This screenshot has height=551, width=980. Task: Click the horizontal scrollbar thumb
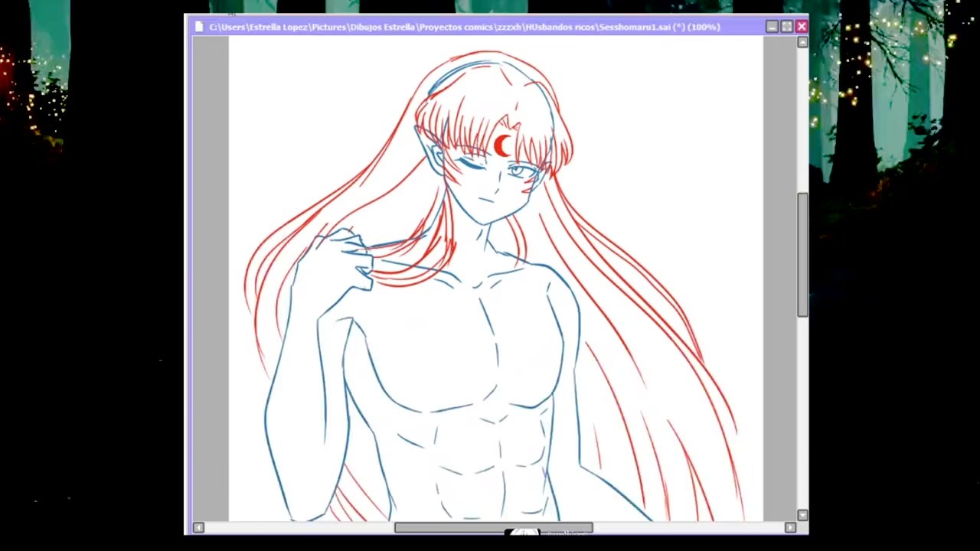click(493, 527)
